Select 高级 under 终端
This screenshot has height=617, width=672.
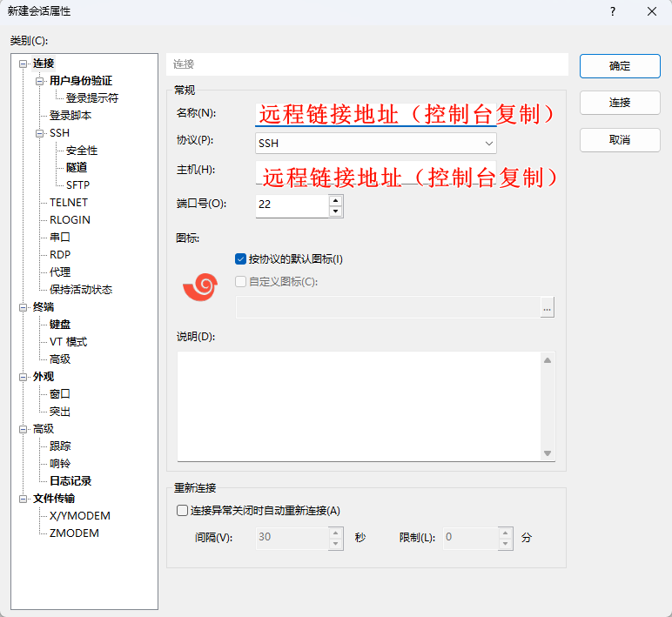tap(59, 359)
